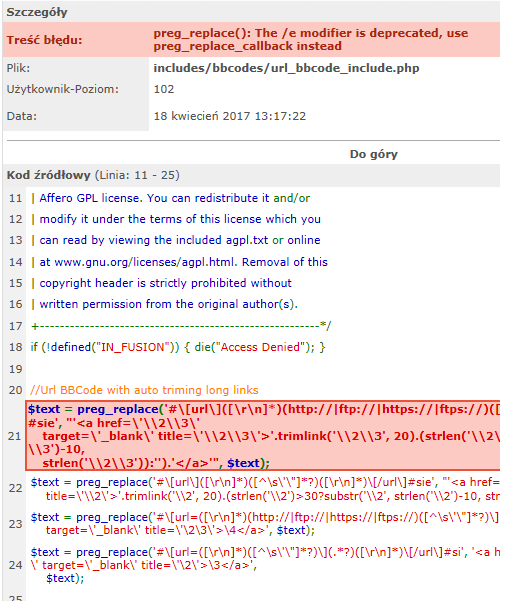Viewport: 509px width, 601px height.
Task: Click the date value 18 kwiecień 2017
Action: 230,116
